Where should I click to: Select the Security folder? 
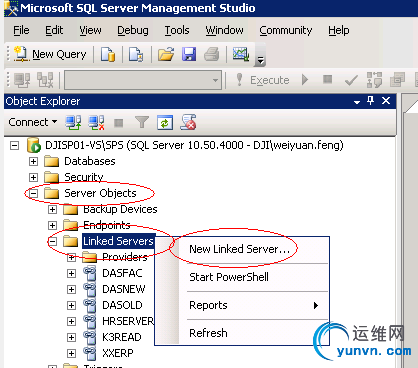[x=84, y=177]
